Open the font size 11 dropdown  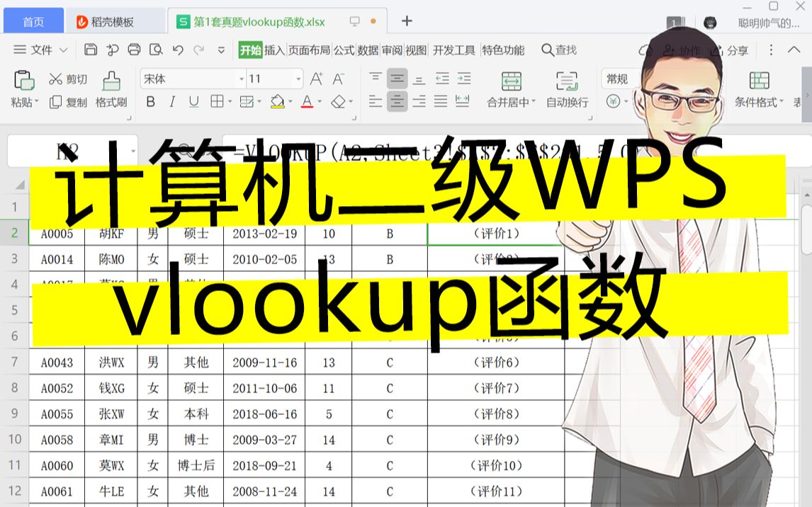coord(298,79)
